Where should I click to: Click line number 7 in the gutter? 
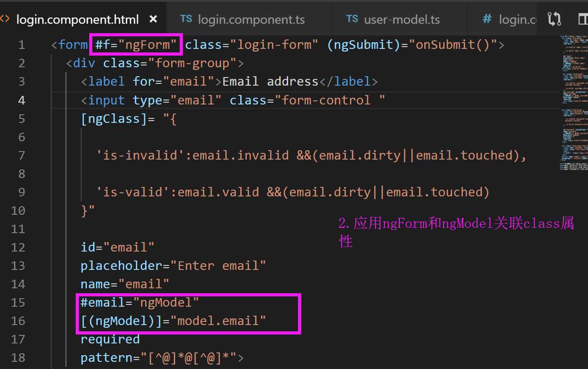click(x=22, y=155)
